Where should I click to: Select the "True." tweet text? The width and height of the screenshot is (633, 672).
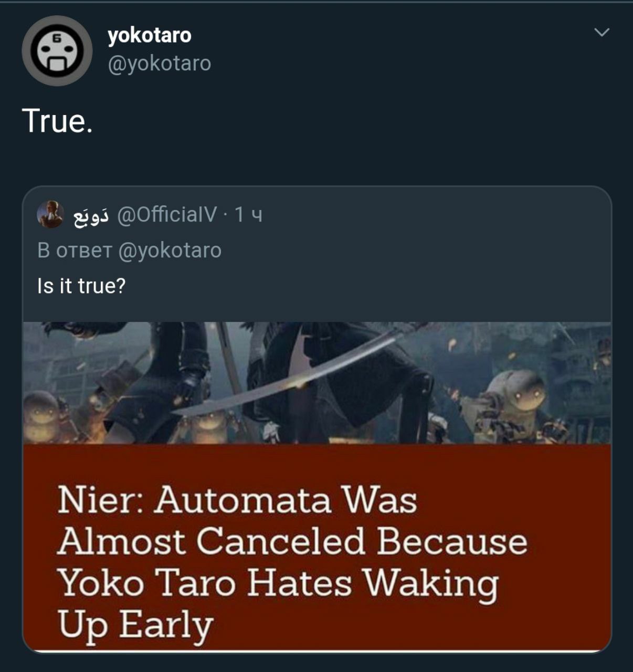(x=57, y=121)
